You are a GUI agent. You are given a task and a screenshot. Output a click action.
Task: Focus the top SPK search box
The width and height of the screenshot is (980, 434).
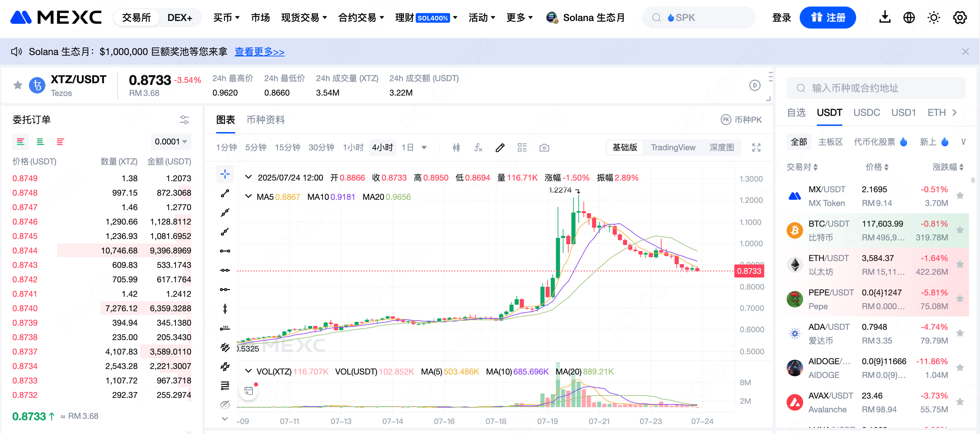click(699, 18)
